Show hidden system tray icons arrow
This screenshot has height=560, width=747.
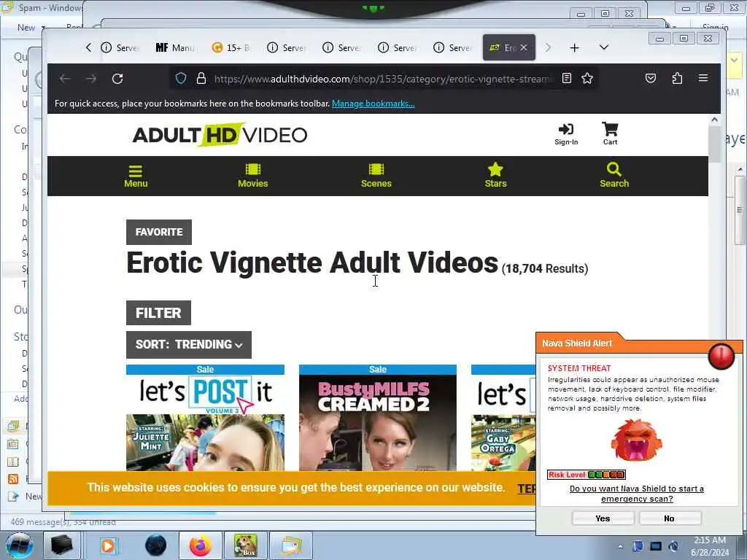tap(620, 546)
